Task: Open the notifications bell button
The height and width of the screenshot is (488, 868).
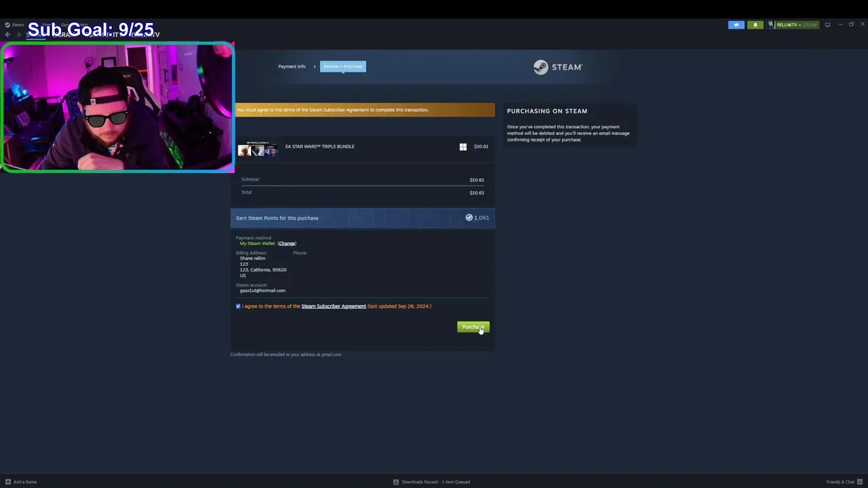Action: pos(755,25)
